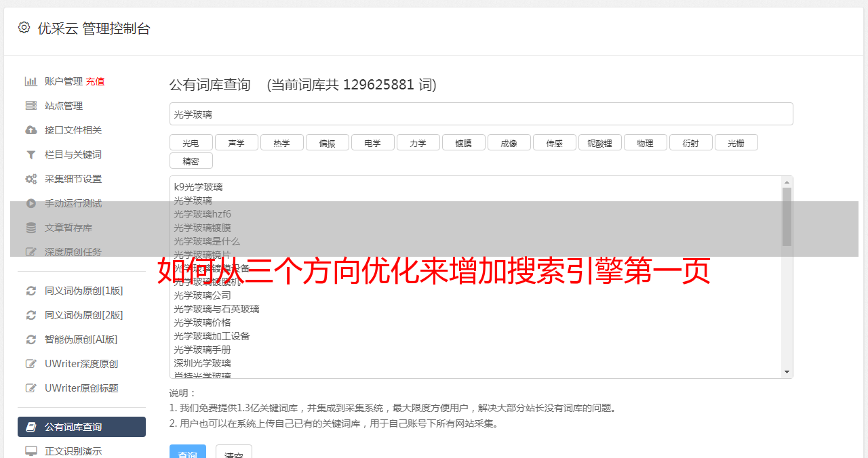868x458 pixels.
Task: Click the database icon for 文章暂存库
Action: pyautogui.click(x=31, y=228)
